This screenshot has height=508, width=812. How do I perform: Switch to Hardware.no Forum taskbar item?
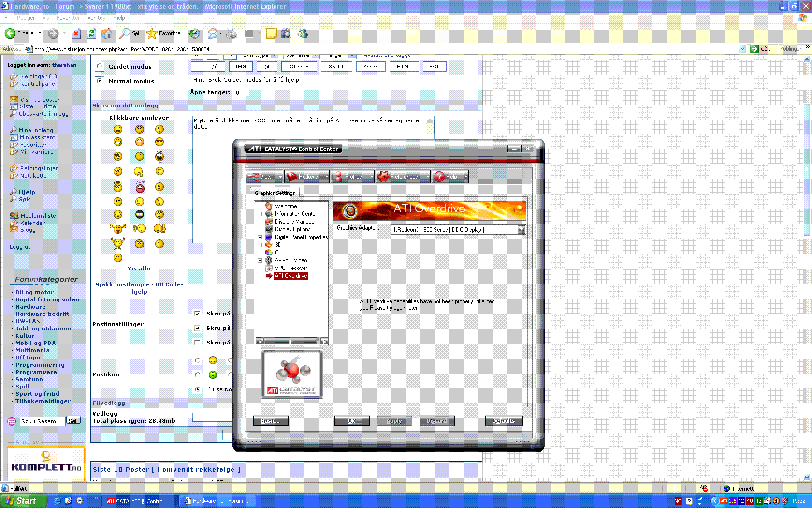217,501
